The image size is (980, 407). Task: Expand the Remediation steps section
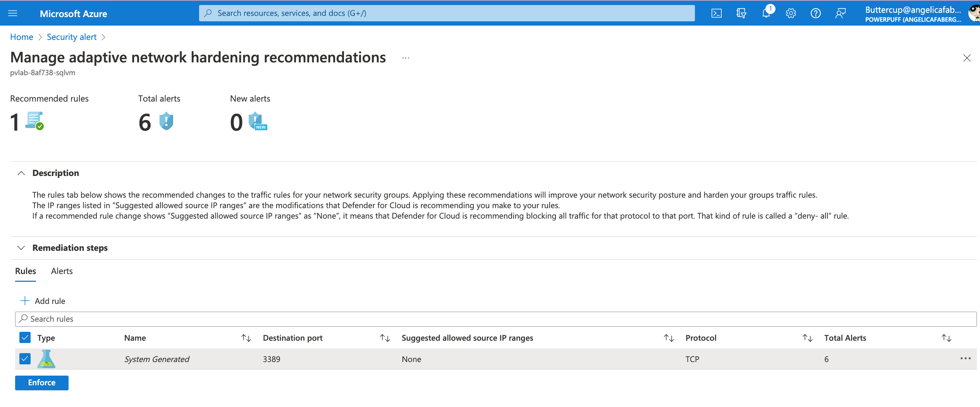coord(21,248)
